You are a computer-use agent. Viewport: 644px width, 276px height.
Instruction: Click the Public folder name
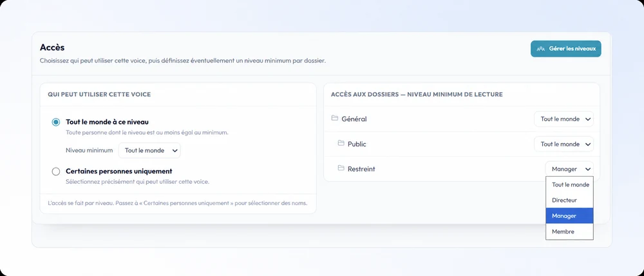tap(357, 144)
